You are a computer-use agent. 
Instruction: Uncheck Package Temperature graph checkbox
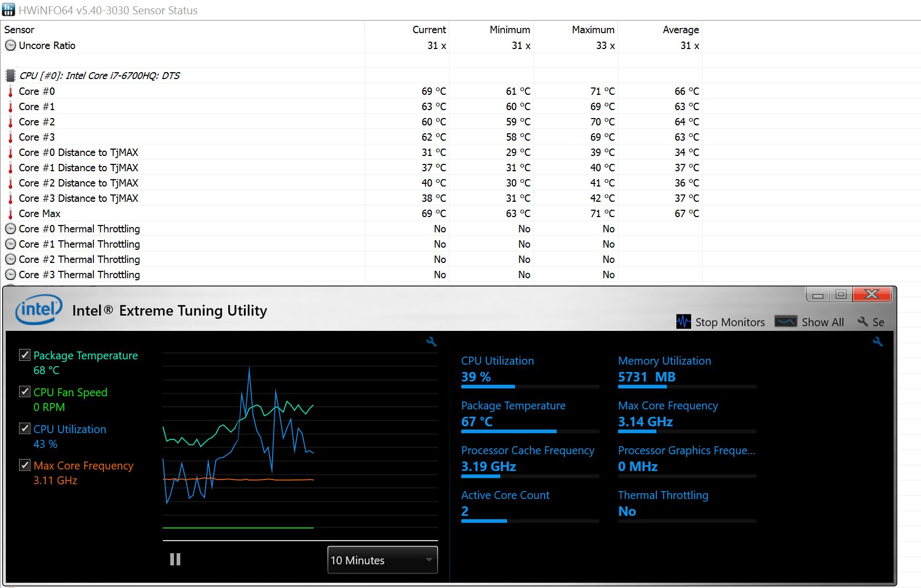pyautogui.click(x=24, y=355)
